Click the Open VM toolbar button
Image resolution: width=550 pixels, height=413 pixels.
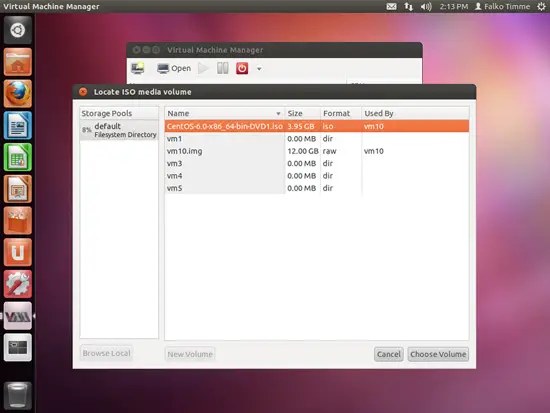click(x=174, y=68)
